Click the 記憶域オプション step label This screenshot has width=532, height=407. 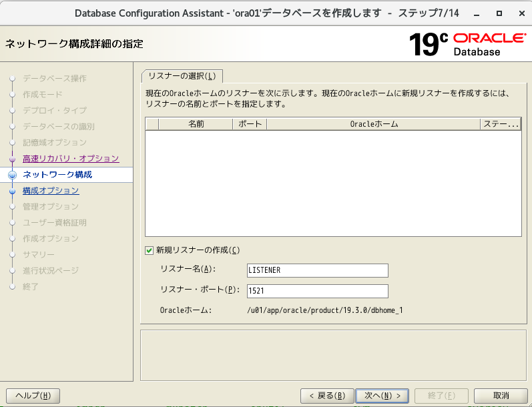click(x=55, y=143)
